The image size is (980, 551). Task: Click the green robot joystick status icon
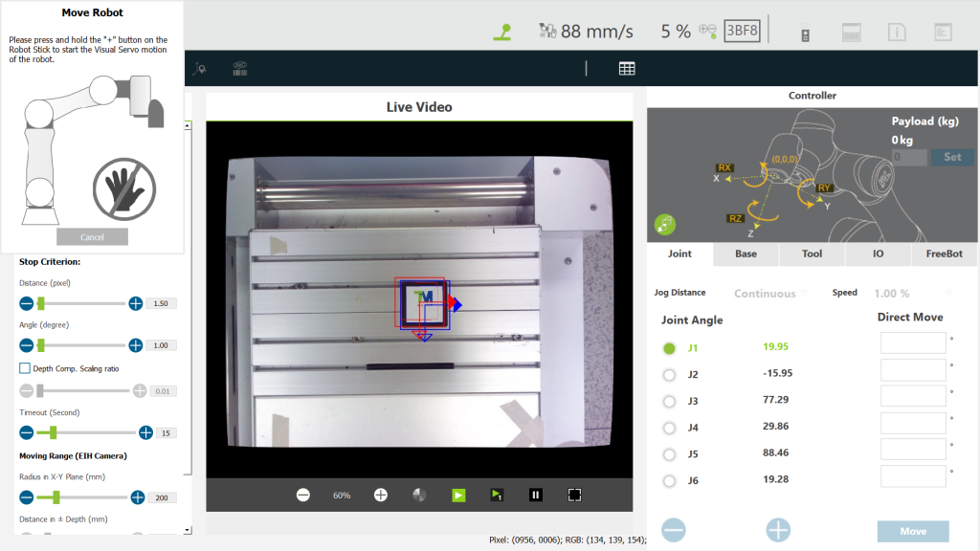coord(502,32)
